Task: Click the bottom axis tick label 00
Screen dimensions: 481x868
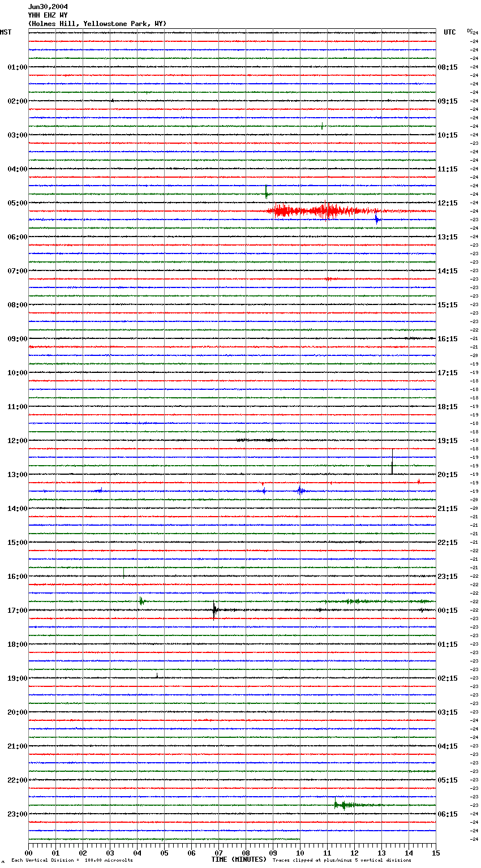Action: (x=28, y=853)
